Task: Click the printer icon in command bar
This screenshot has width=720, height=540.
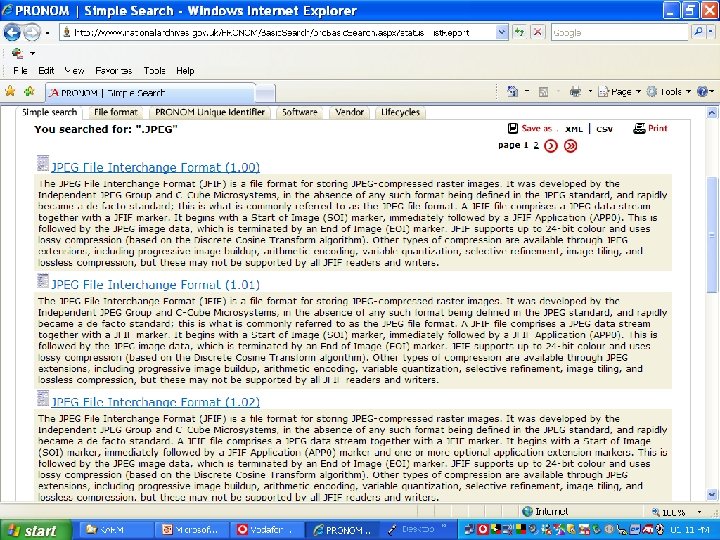Action: pyautogui.click(x=575, y=92)
